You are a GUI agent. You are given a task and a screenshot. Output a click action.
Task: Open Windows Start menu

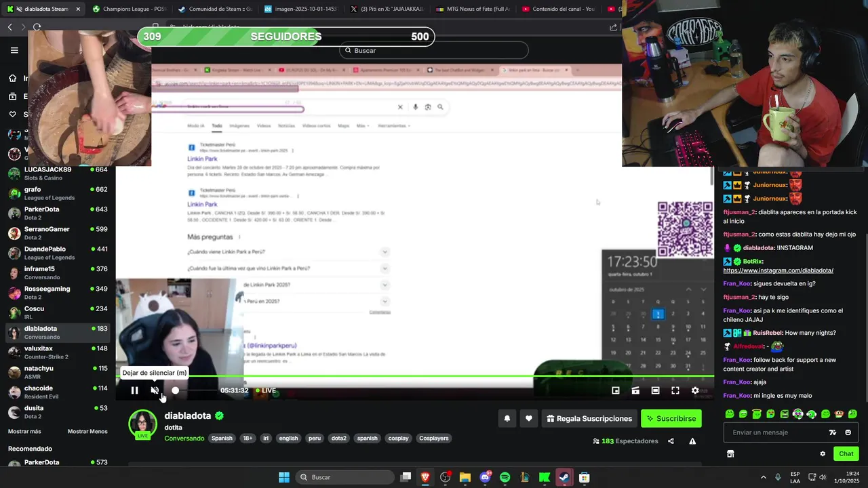click(x=284, y=477)
